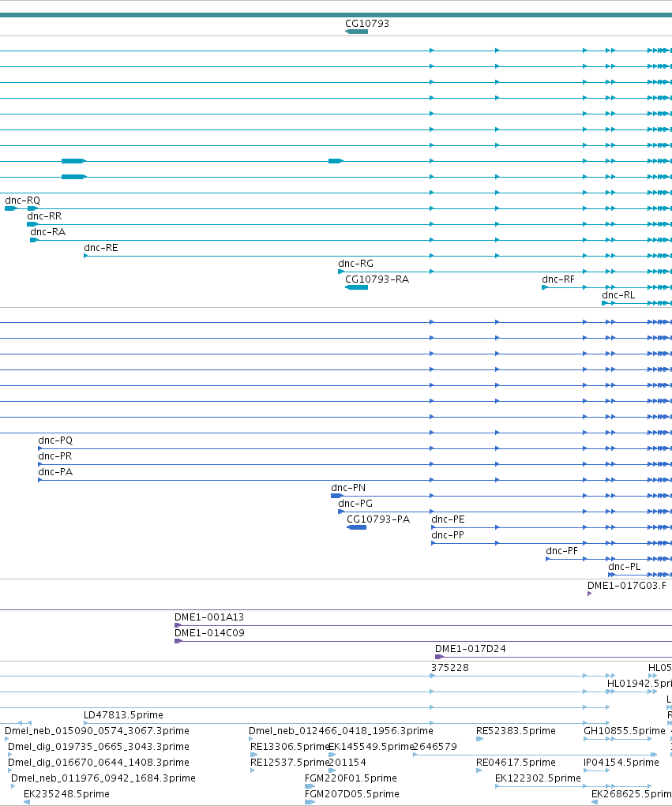Click the RE52383.5prime EST label

516,732
